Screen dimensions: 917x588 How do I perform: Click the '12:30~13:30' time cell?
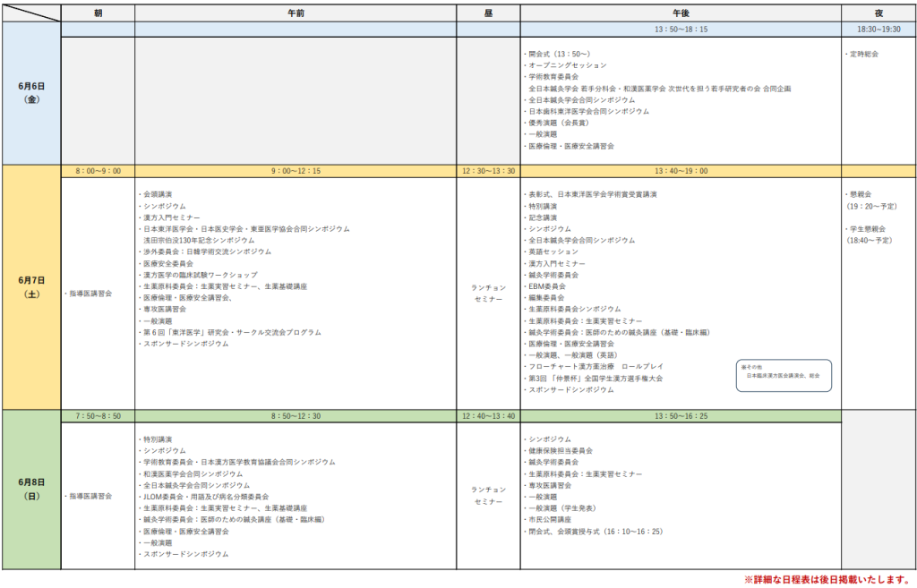(488, 171)
